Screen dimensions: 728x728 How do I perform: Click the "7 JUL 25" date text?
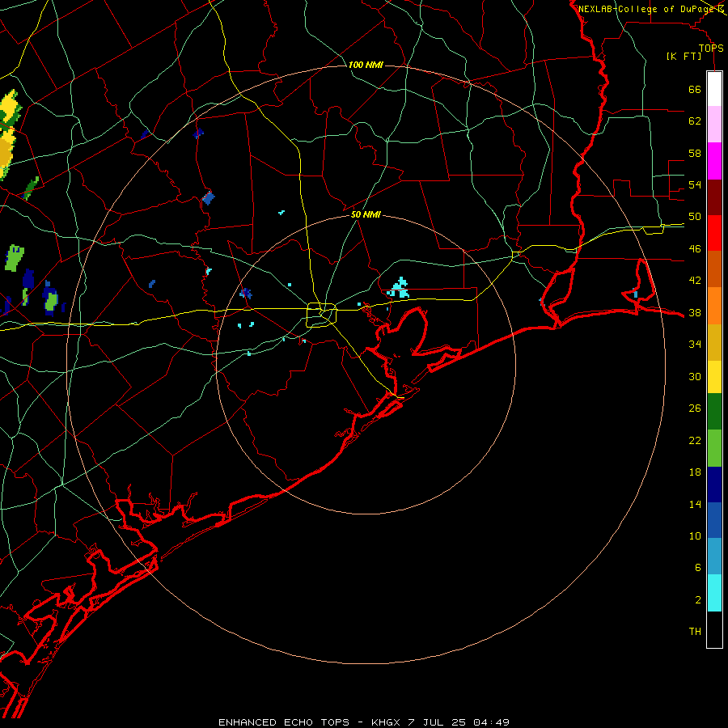[x=437, y=722]
